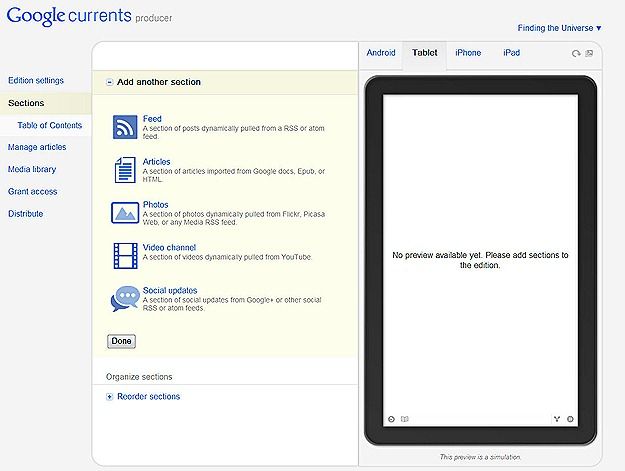Open the Media library

pos(32,169)
